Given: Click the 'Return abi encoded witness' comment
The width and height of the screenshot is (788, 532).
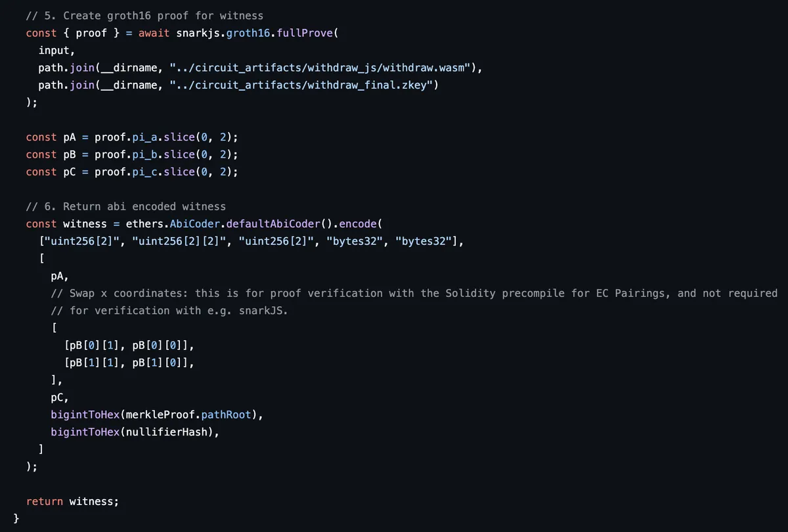Looking at the screenshot, I should [x=125, y=206].
